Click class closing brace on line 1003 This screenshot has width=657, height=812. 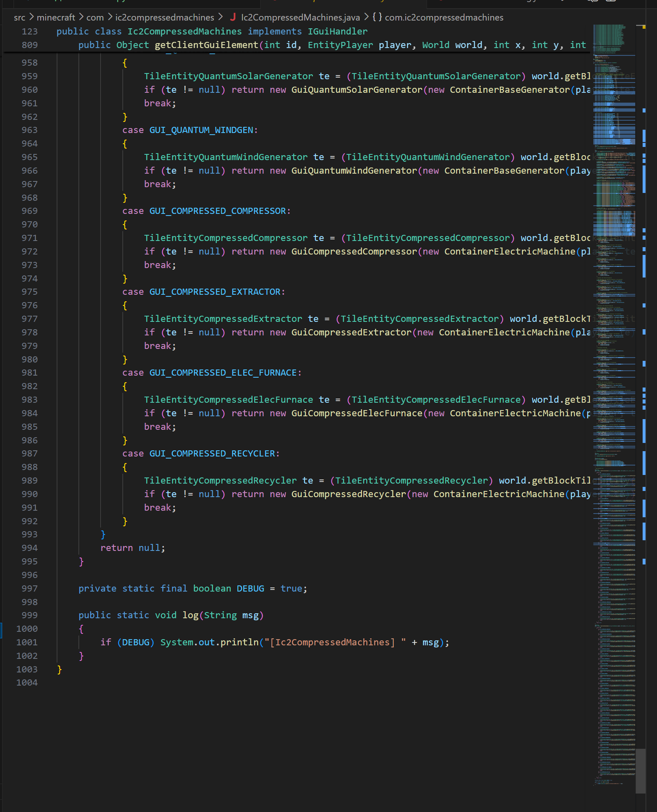[60, 670]
